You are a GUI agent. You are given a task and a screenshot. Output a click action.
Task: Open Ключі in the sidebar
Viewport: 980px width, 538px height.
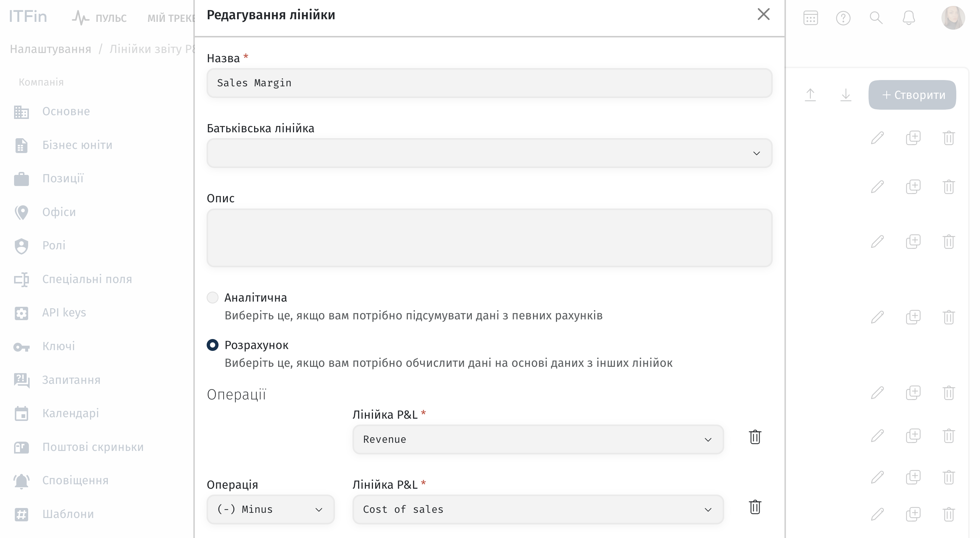click(x=58, y=346)
